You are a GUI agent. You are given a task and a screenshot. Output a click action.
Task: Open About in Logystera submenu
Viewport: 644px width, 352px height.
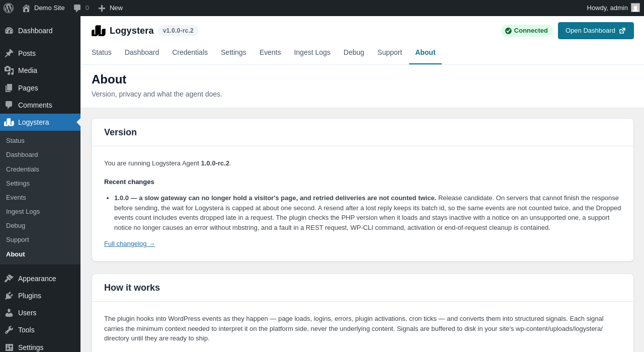pyautogui.click(x=16, y=254)
